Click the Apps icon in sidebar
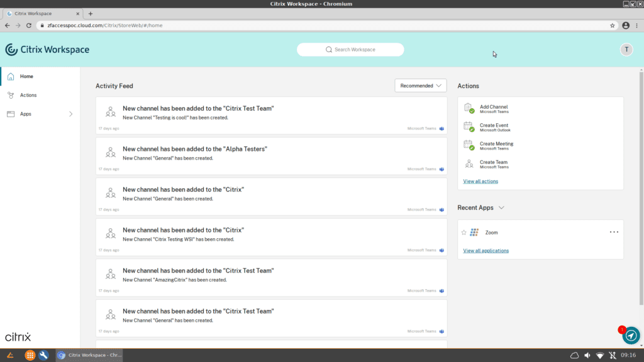This screenshot has height=362, width=644. (x=11, y=114)
